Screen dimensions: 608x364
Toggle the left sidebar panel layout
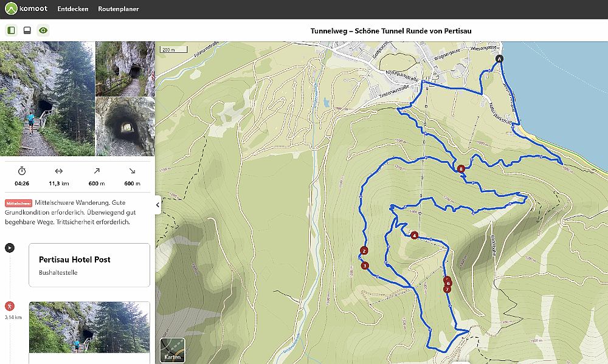(x=11, y=30)
